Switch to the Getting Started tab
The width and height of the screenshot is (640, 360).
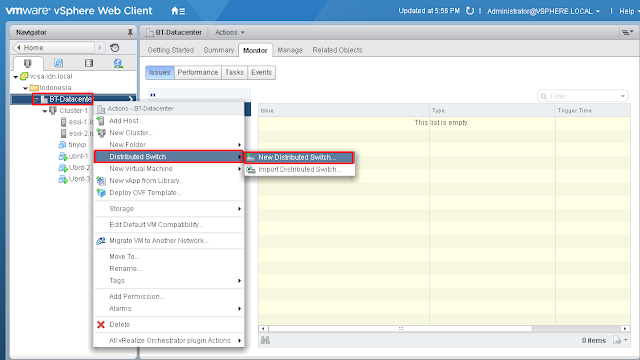coord(171,50)
